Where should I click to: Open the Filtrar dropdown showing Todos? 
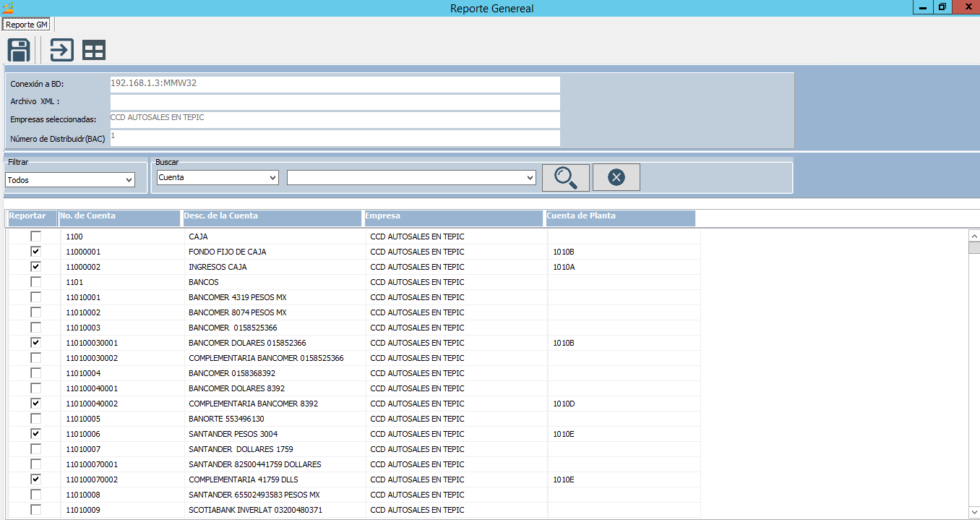(70, 180)
